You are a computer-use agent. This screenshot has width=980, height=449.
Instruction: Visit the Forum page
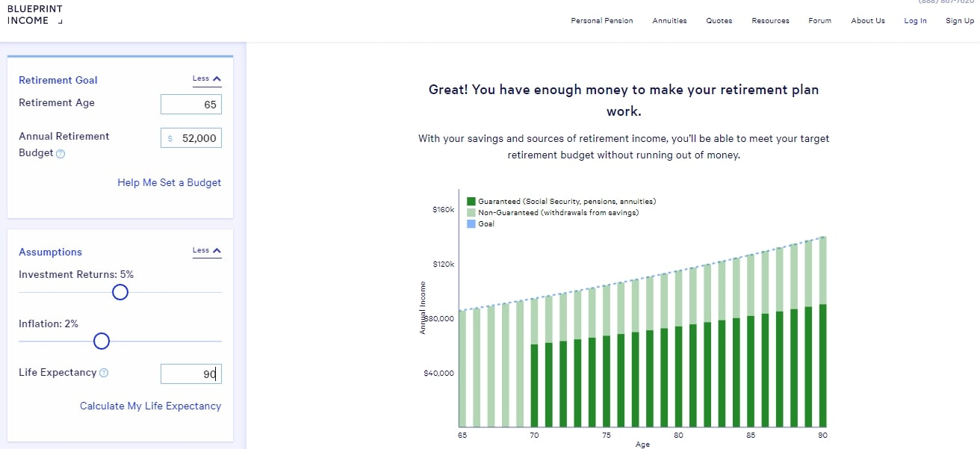(819, 21)
